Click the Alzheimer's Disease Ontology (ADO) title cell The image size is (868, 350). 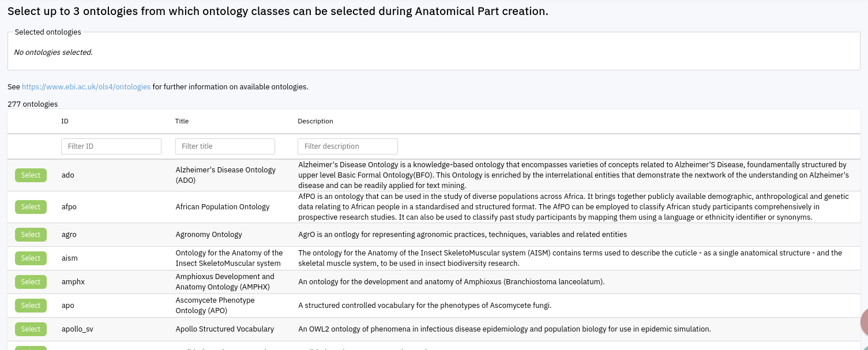226,175
